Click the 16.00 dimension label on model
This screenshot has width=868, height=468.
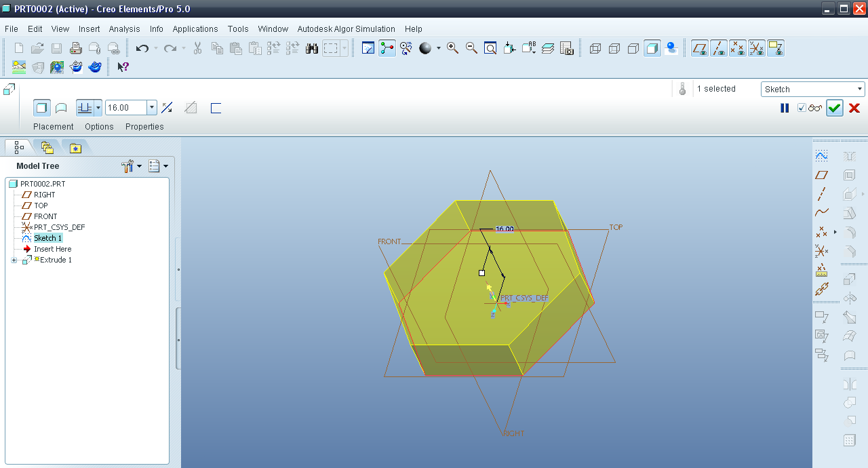tap(505, 229)
